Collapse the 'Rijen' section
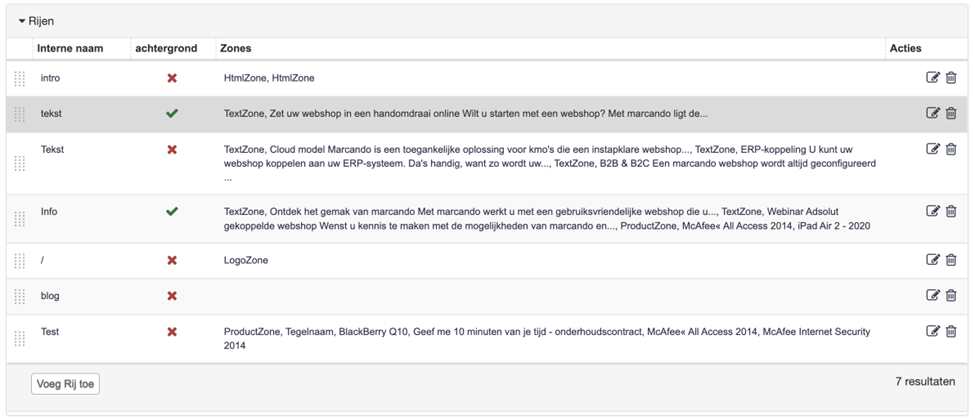Image resolution: width=975 pixels, height=420 pixels. [x=37, y=21]
